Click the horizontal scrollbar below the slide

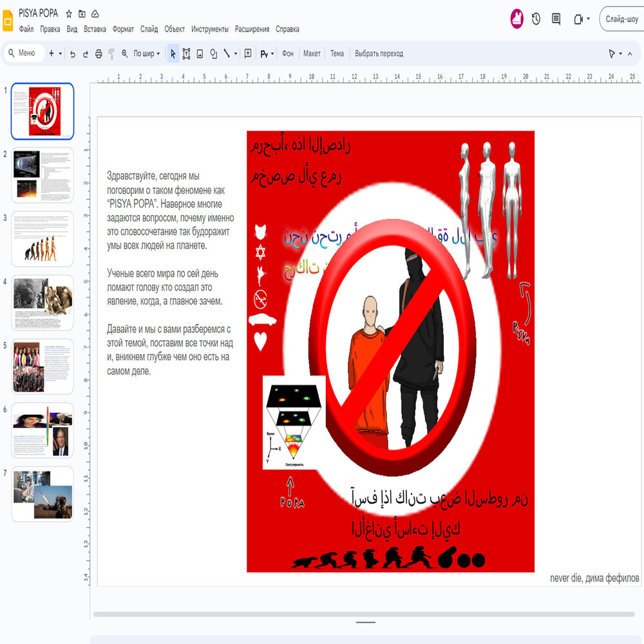coord(364,614)
